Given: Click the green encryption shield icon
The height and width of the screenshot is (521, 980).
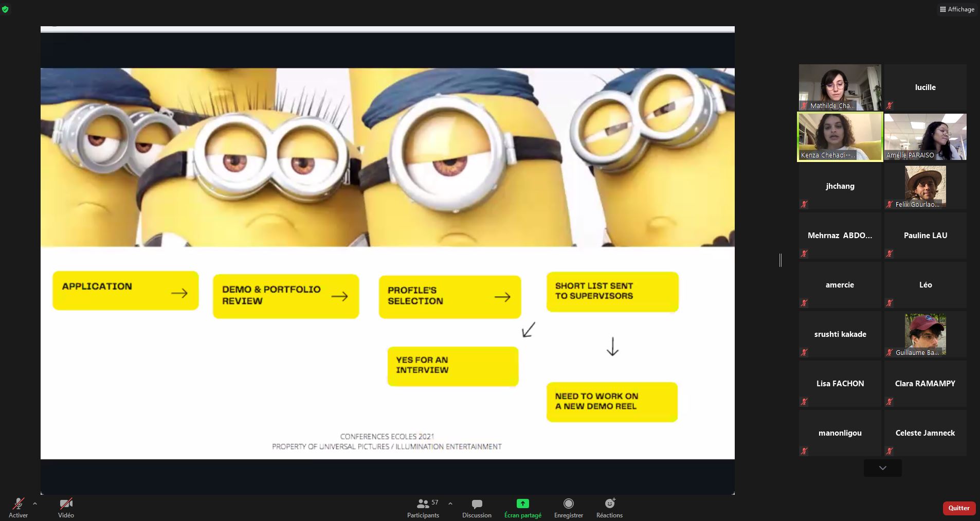Looking at the screenshot, I should (x=5, y=9).
